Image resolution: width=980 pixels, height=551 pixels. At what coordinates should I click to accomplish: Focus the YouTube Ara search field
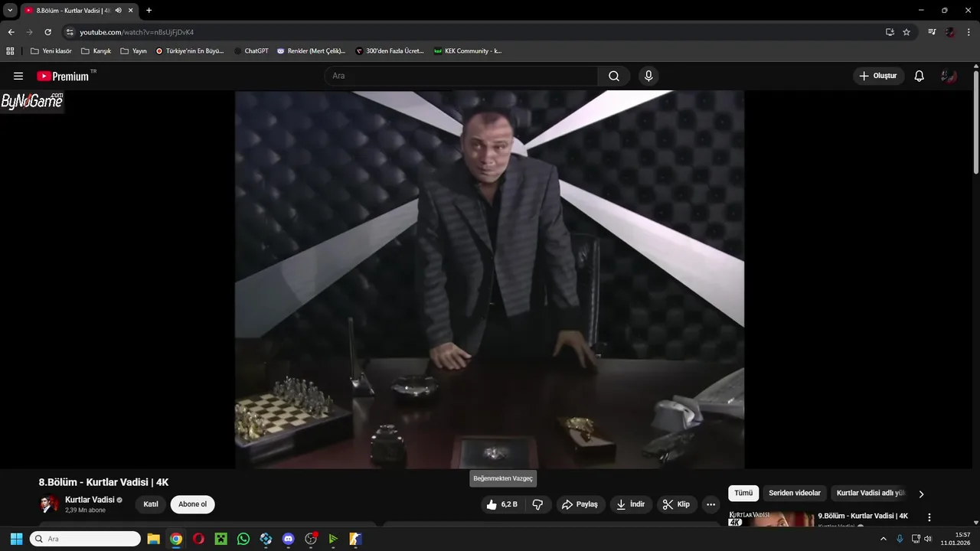461,76
